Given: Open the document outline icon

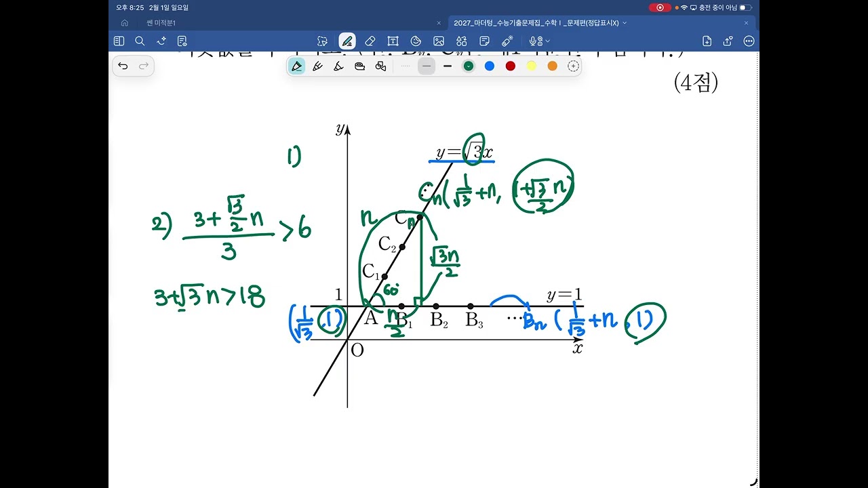Looking at the screenshot, I should (182, 41).
